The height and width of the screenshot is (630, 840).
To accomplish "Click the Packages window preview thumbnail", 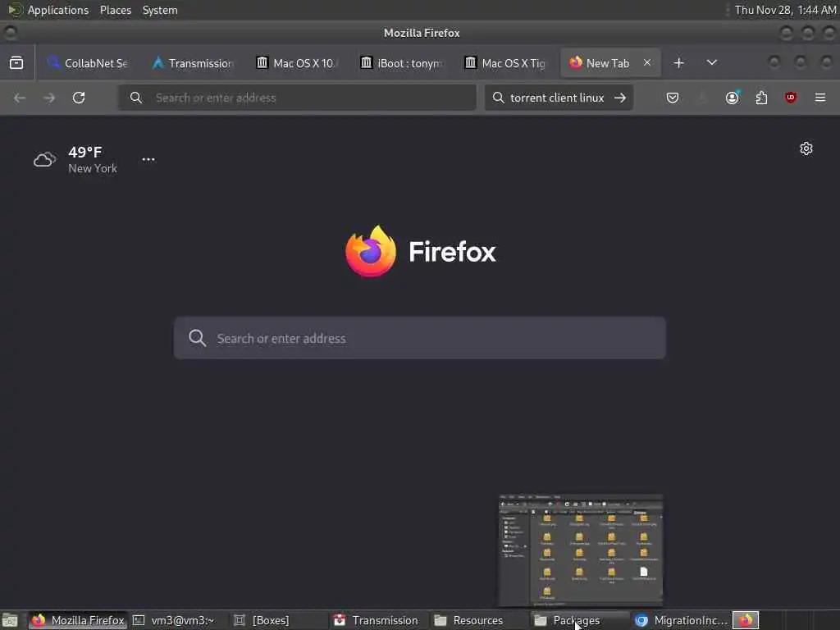I will pos(581,550).
